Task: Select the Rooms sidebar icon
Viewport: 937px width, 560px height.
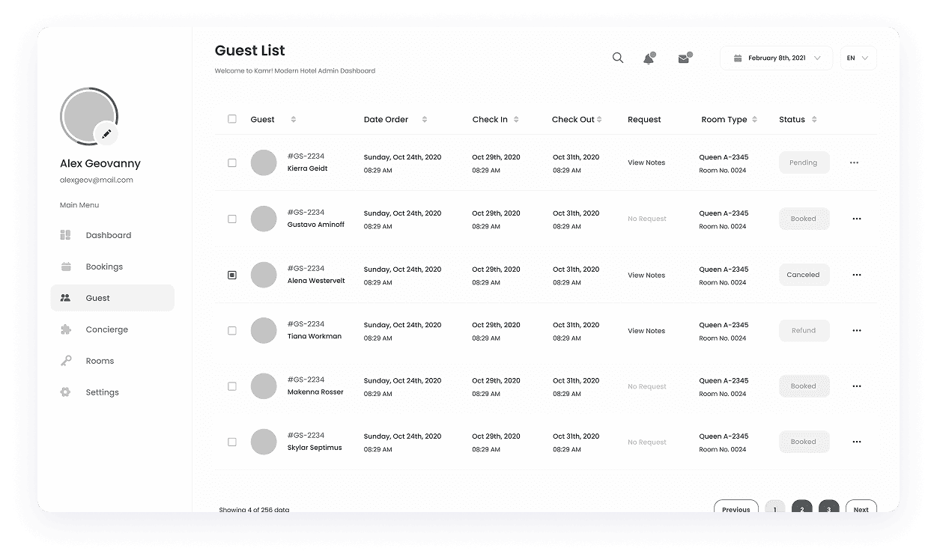Action: (x=69, y=360)
